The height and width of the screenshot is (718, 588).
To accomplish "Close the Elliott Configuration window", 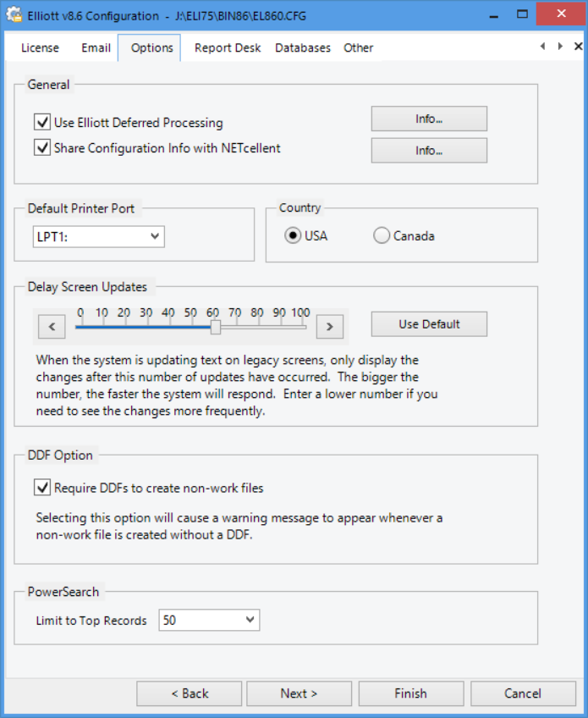I will (x=562, y=14).
